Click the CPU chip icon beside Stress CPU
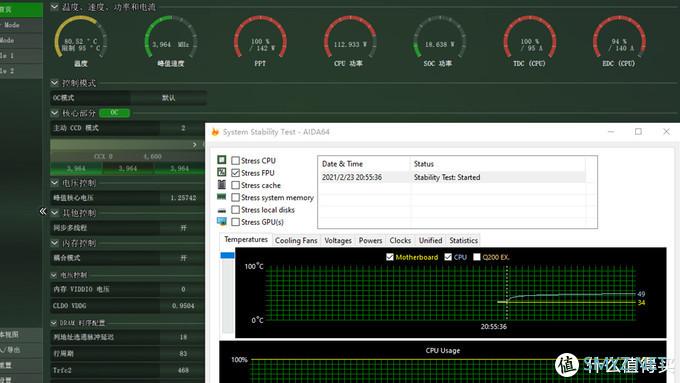 point(222,160)
